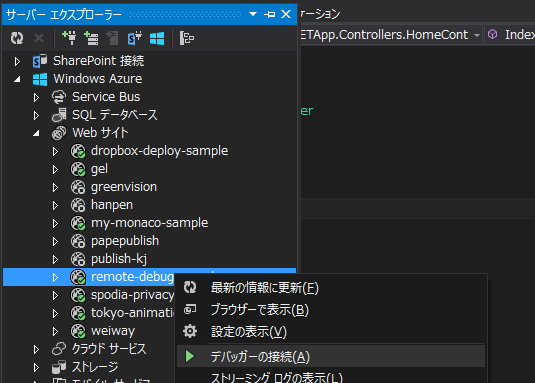The height and width of the screenshot is (383, 535).
Task: Expand the クラウド サービス node
Action: [36, 350]
